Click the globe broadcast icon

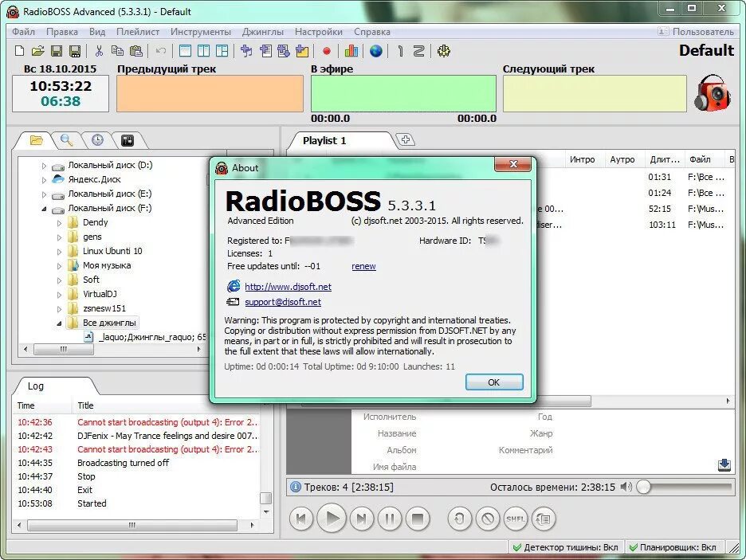point(376,51)
